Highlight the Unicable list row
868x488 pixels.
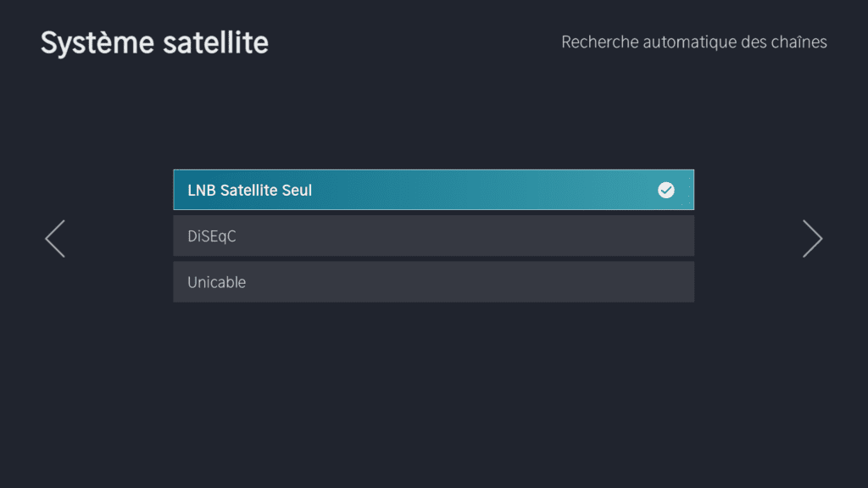tap(433, 282)
